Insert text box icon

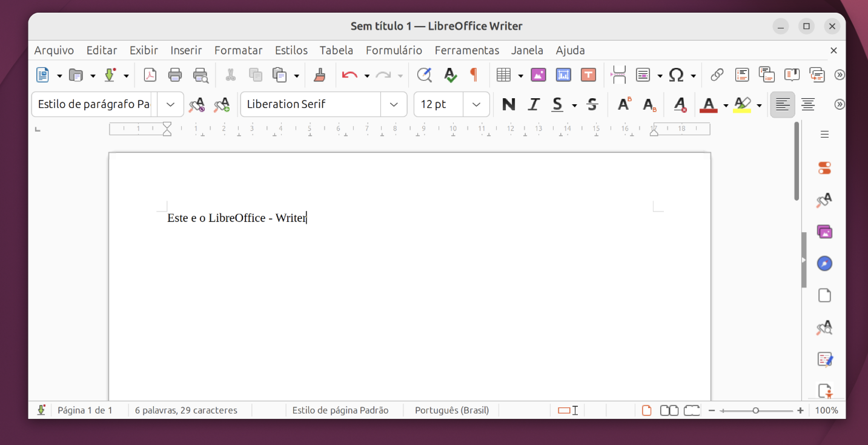[x=588, y=75]
